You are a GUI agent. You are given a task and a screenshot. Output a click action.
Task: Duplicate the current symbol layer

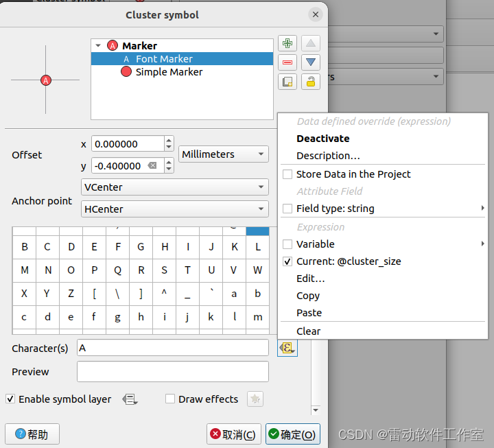pos(287,82)
